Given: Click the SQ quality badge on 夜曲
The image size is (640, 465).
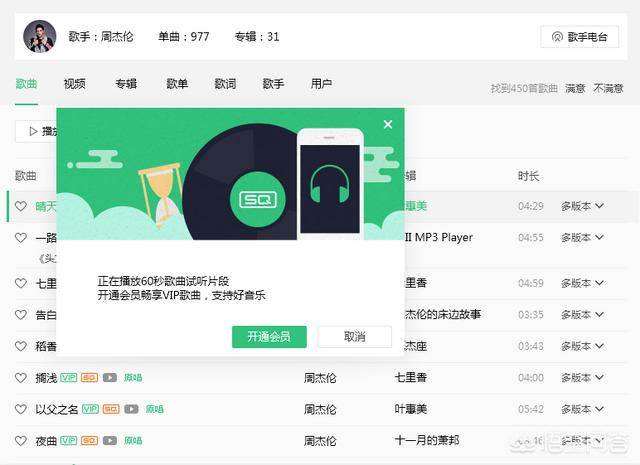Looking at the screenshot, I should coord(89,441).
